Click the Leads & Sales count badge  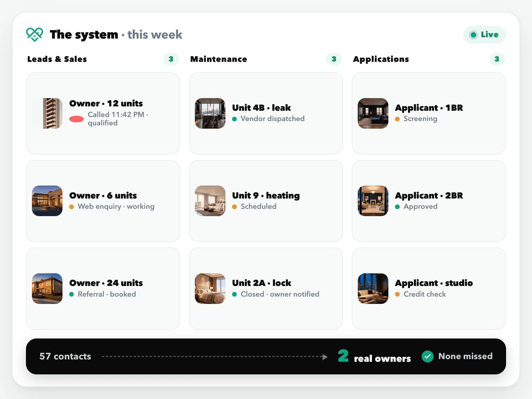pos(171,59)
